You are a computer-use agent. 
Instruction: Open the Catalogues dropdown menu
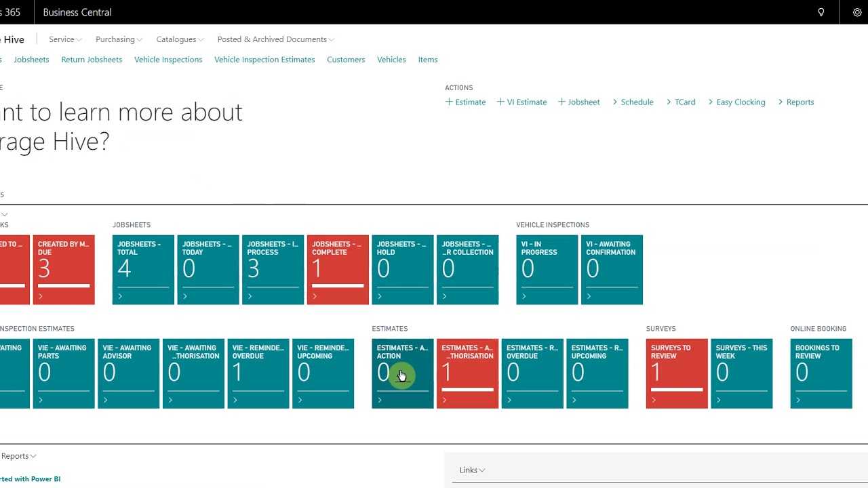click(x=180, y=39)
